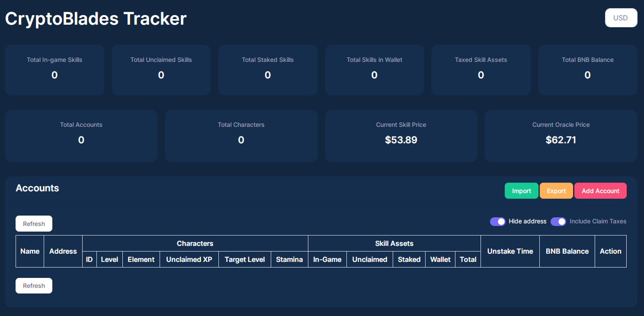Select the $62.71 oracle price value
The height and width of the screenshot is (316, 644).
(x=561, y=140)
